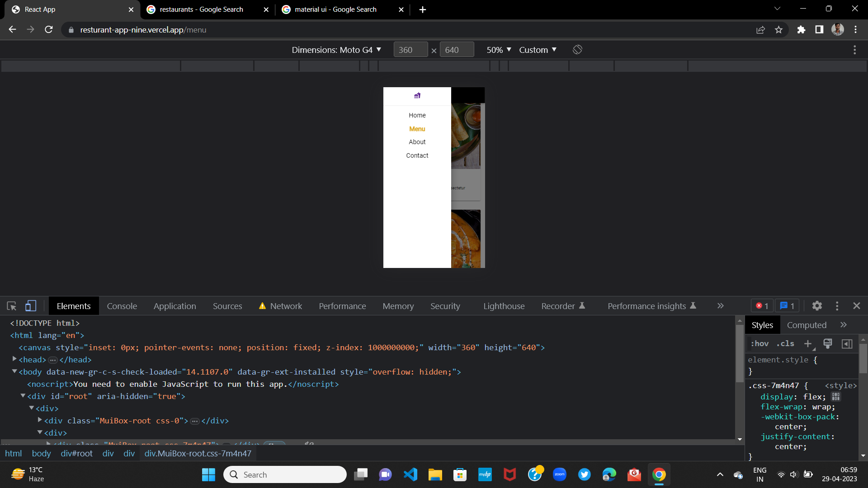Screen dimensions: 868x488
Task: Toggle the .cls class editor
Action: tap(785, 344)
